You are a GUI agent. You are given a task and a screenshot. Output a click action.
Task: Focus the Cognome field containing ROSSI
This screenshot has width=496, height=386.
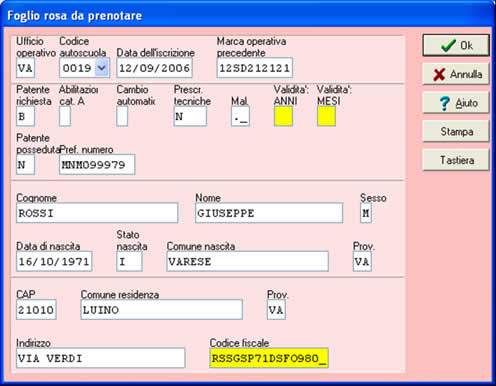[97, 213]
